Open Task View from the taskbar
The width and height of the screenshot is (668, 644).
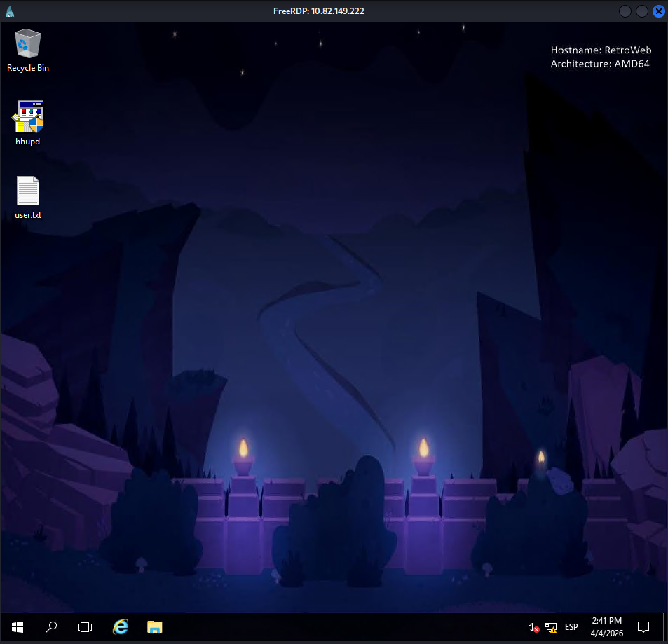point(85,626)
